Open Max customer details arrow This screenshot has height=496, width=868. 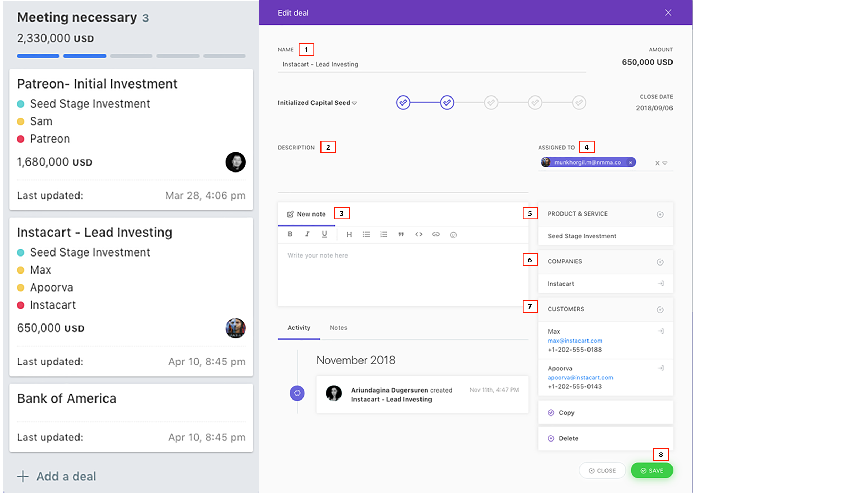[660, 331]
